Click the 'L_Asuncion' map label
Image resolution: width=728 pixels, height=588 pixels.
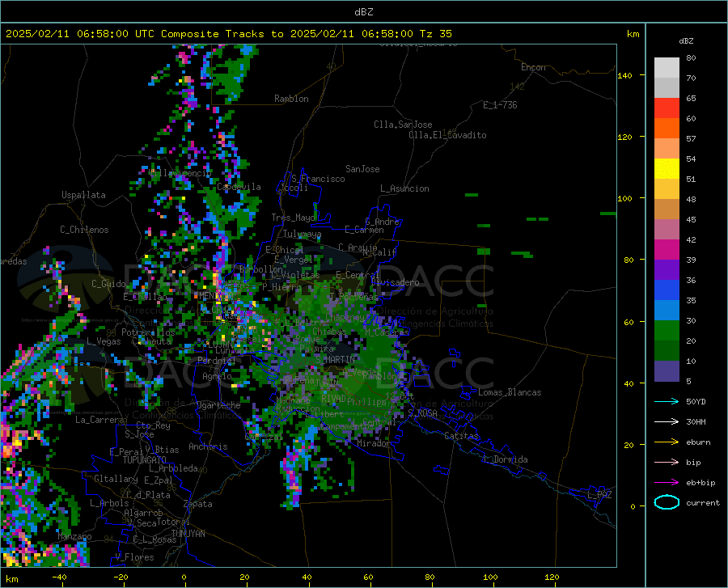coord(404,188)
